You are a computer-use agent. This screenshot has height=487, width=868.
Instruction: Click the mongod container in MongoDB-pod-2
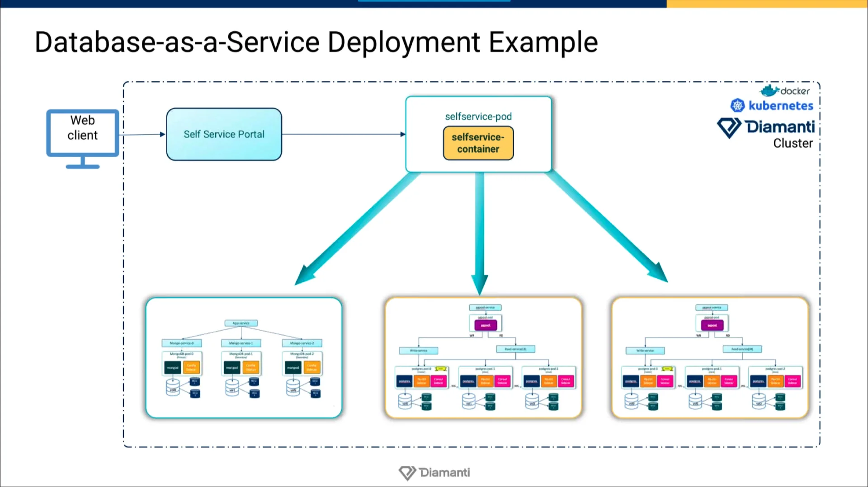pyautogui.click(x=293, y=368)
